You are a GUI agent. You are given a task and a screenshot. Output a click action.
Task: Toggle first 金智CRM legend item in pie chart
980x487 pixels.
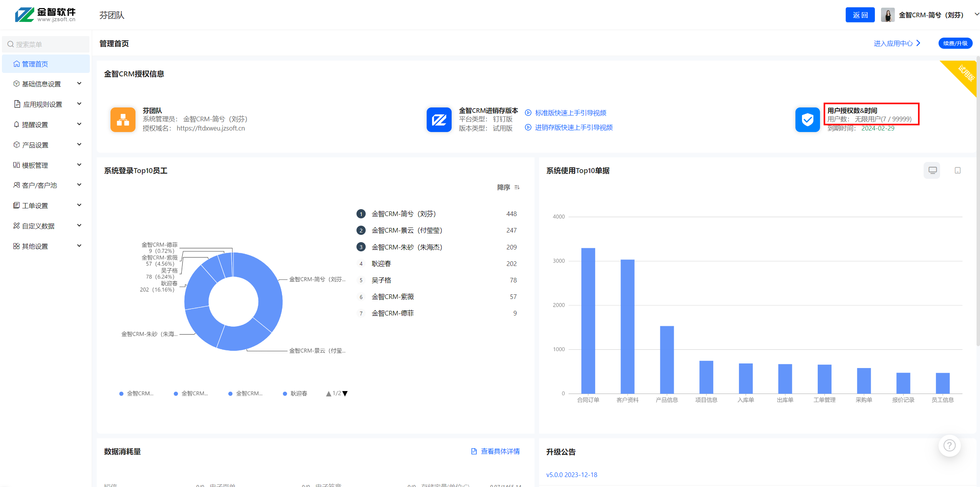(136, 394)
